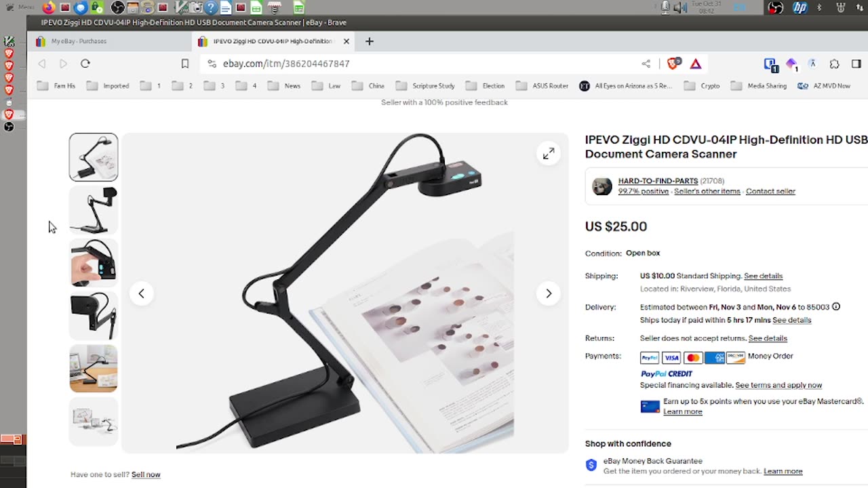
Task: Show the next product image
Action: tap(549, 293)
